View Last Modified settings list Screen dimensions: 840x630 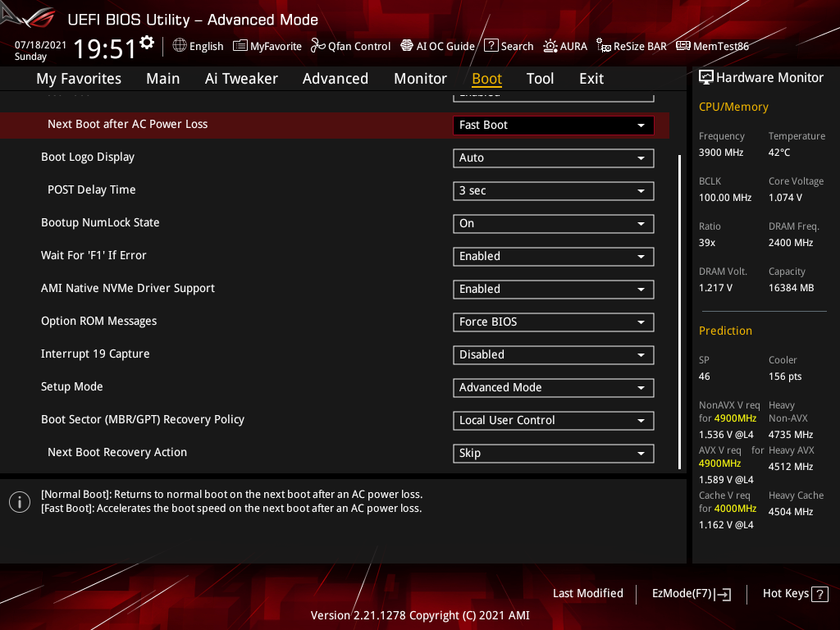(587, 593)
